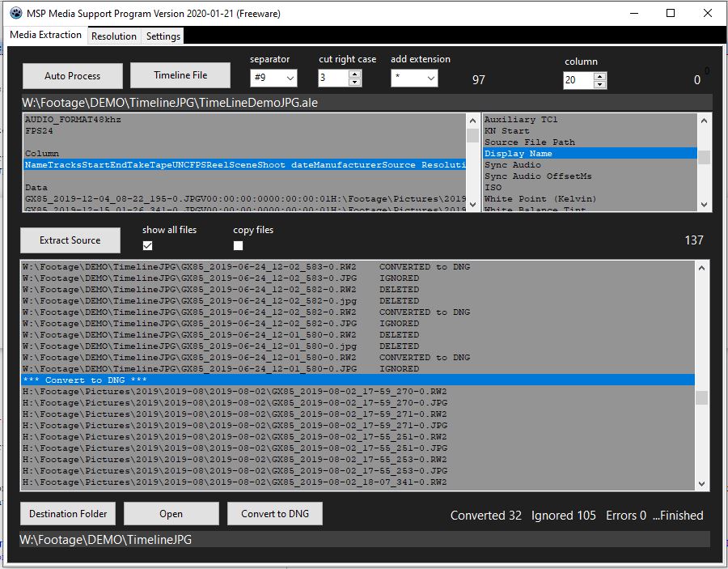Increase the cut right case value

[354, 74]
